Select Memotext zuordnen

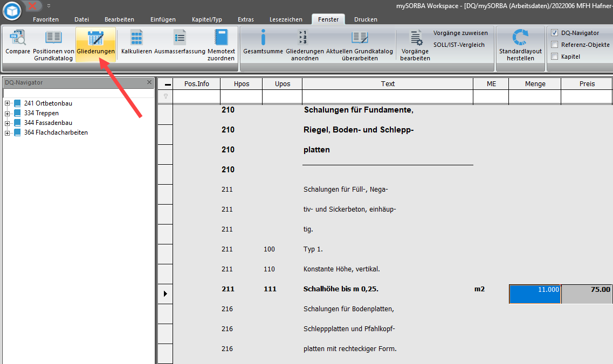tap(221, 45)
